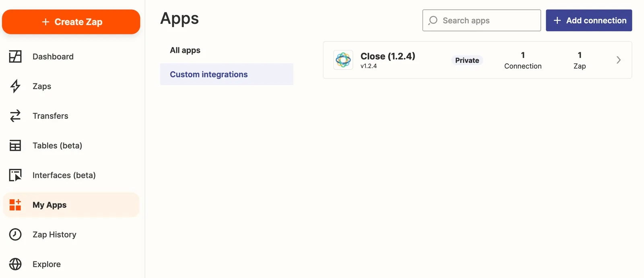This screenshot has width=644, height=278.
Task: Click the Zaps lightning bolt icon
Action: click(x=15, y=86)
